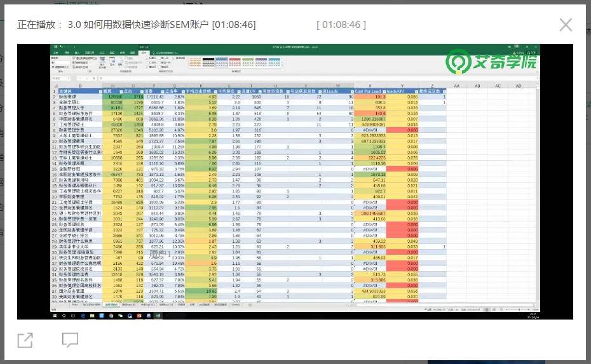The width and height of the screenshot is (591, 364).
Task: Select column header AA
Action: [x=456, y=86]
